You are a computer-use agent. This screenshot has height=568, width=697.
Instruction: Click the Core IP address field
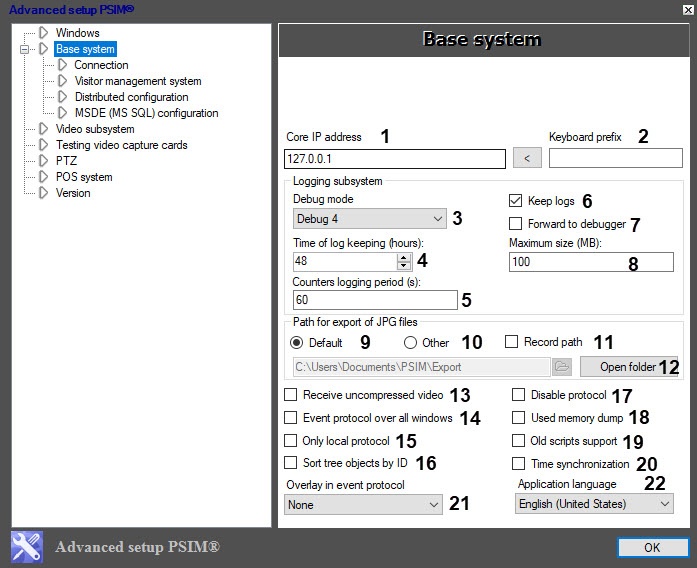coord(395,159)
